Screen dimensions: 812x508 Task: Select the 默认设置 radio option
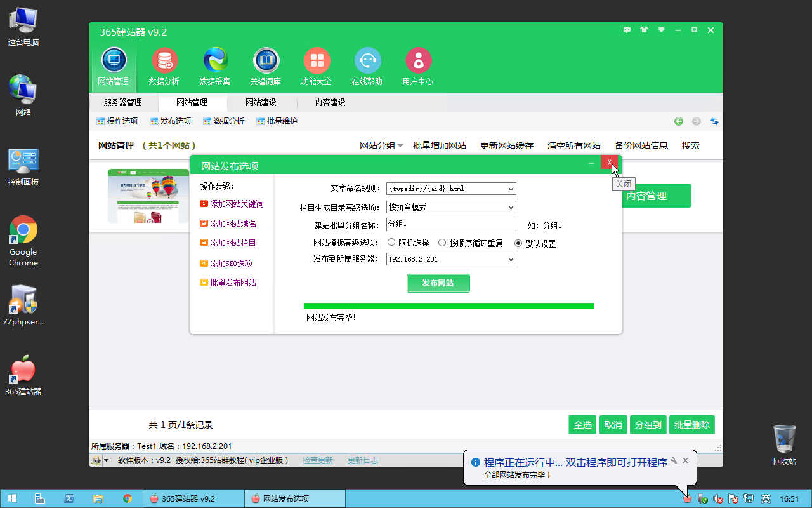(x=518, y=243)
